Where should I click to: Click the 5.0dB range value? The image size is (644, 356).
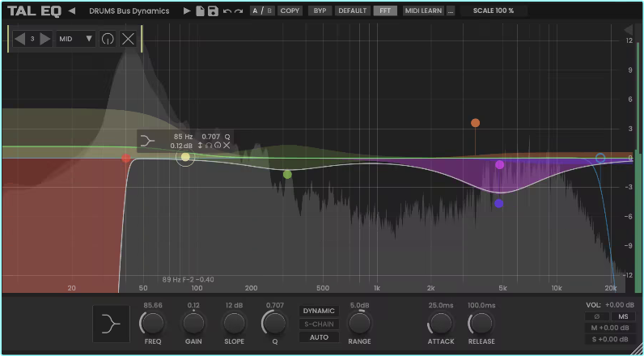(x=359, y=305)
